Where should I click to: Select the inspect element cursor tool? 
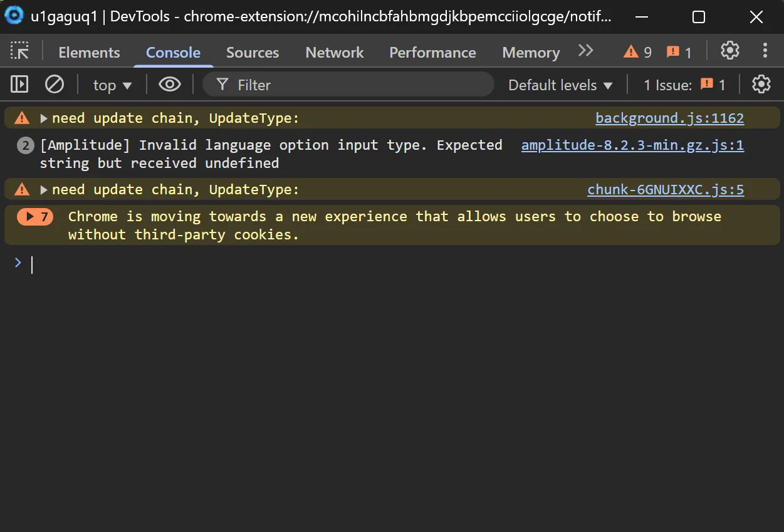[19, 51]
